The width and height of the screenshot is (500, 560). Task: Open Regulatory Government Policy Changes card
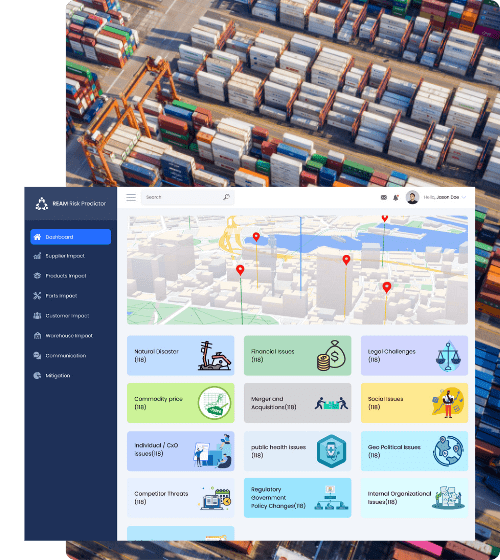298,498
